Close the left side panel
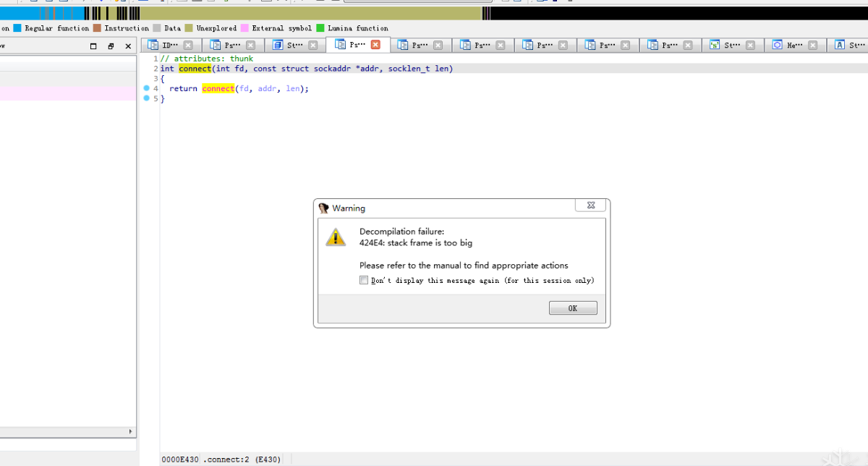 (x=128, y=46)
